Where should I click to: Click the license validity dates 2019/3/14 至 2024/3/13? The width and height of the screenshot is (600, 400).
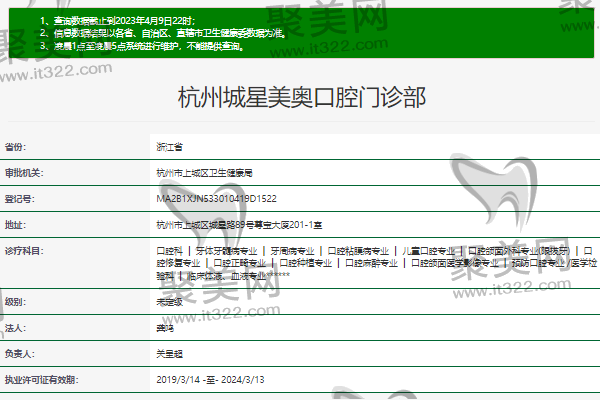click(210, 380)
